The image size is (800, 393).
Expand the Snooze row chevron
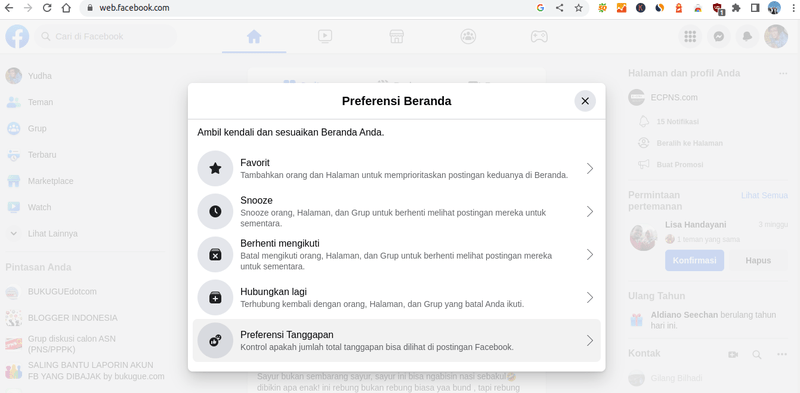pyautogui.click(x=590, y=211)
